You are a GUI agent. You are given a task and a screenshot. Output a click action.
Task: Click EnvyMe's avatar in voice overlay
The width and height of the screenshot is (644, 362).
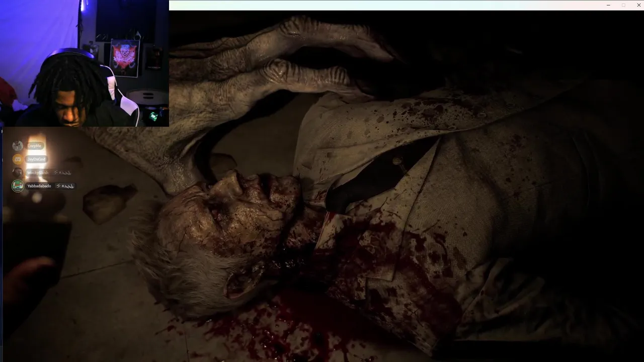[x=18, y=146]
